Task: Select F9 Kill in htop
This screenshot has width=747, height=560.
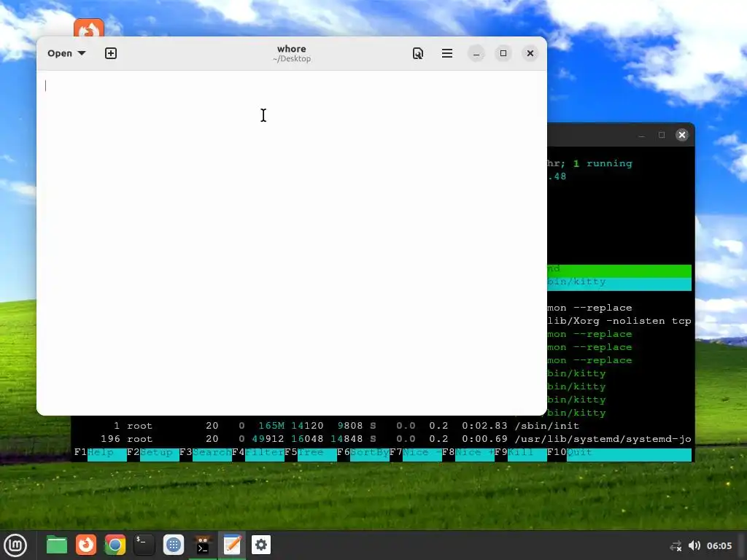Action: [x=521, y=452]
